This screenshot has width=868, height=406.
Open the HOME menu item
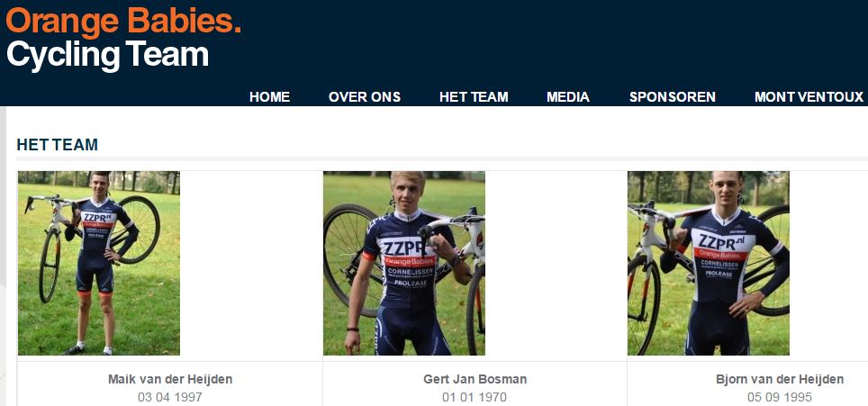(269, 97)
